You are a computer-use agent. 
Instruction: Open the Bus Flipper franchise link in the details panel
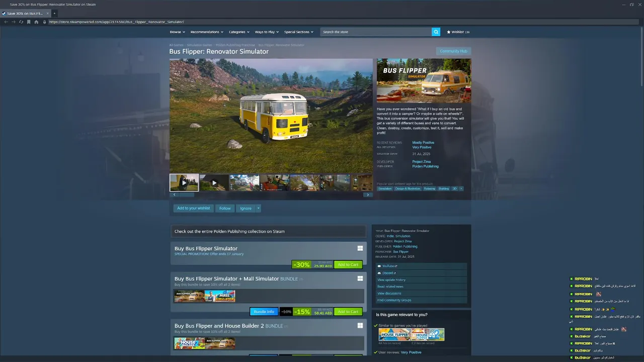(x=401, y=252)
